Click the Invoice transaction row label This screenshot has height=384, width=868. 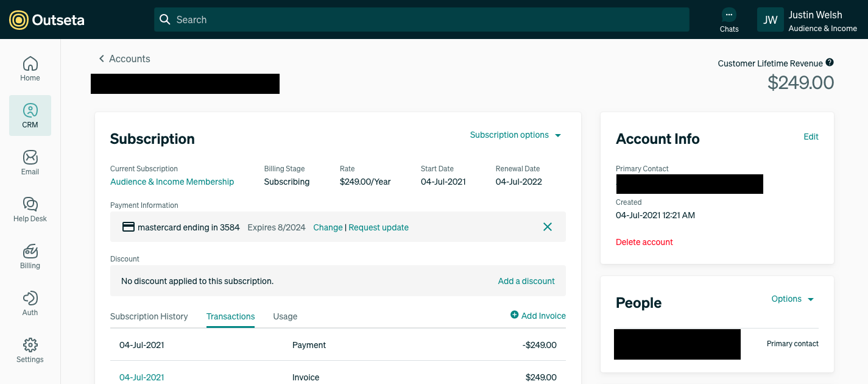coord(306,377)
